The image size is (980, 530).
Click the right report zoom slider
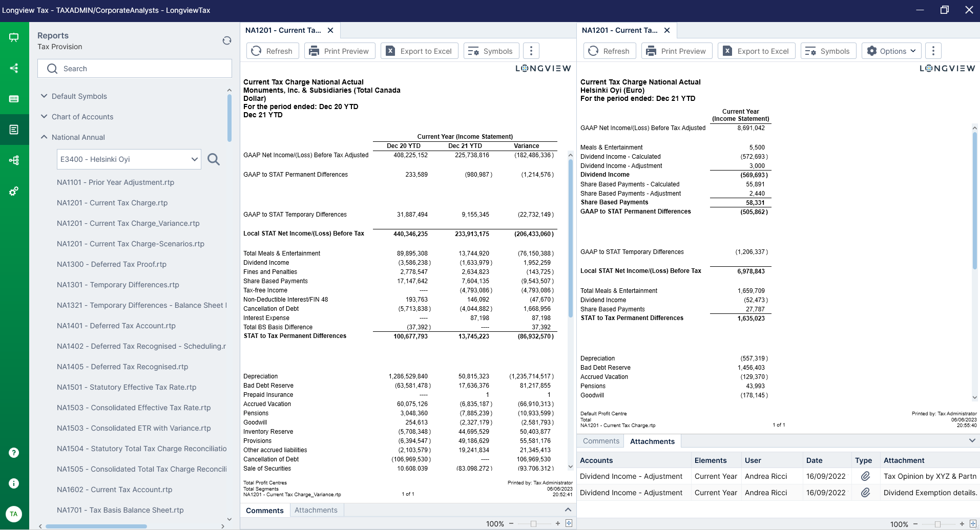[939, 524]
